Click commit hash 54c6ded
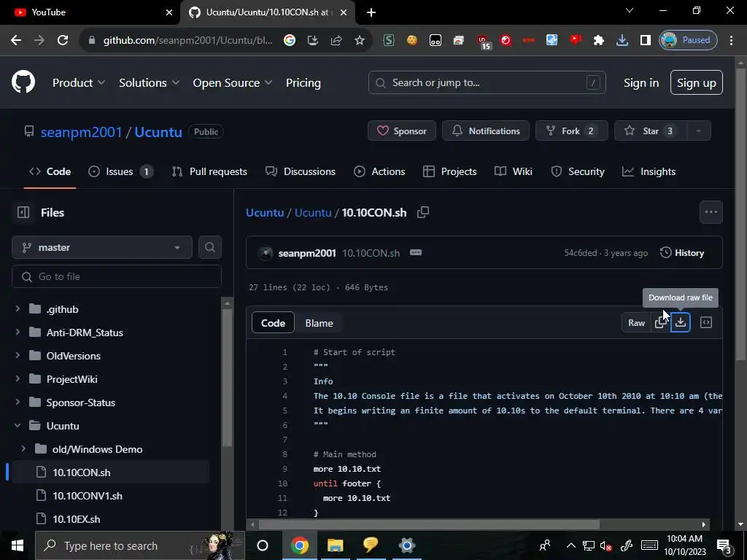 tap(580, 253)
